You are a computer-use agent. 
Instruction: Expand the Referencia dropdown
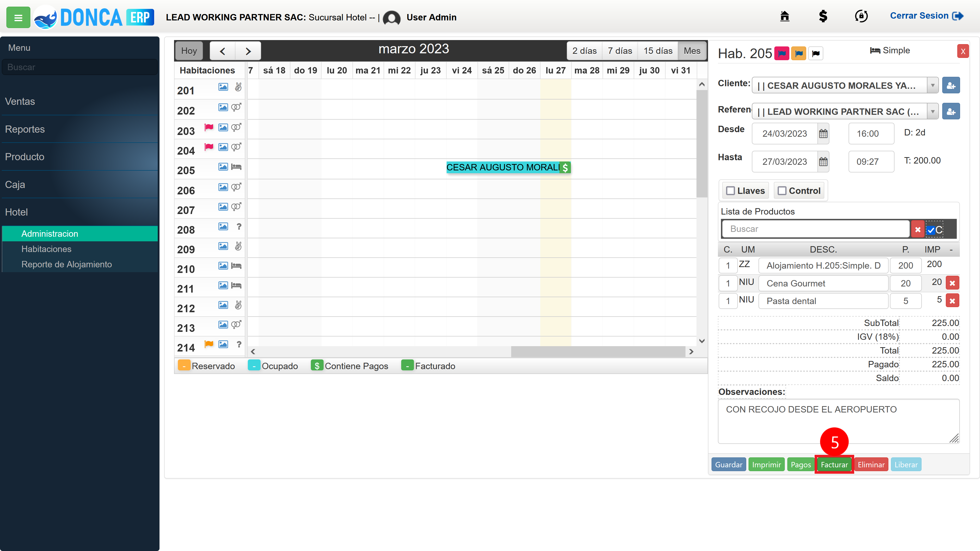pos(933,111)
